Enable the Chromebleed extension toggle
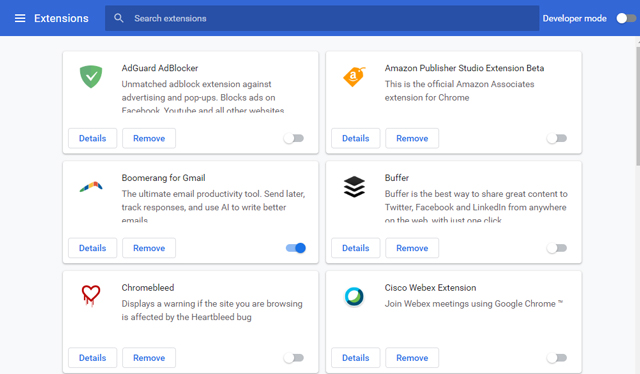This screenshot has width=640, height=374. (294, 358)
